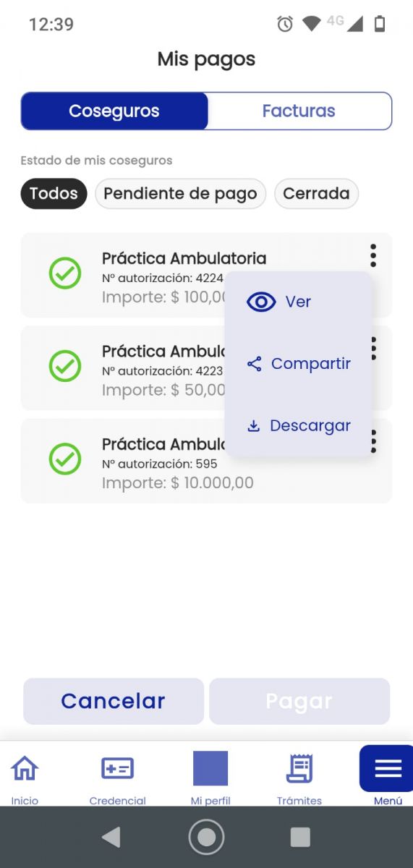The image size is (413, 868).
Task: Click the eye icon next to Ver
Action: 261,302
